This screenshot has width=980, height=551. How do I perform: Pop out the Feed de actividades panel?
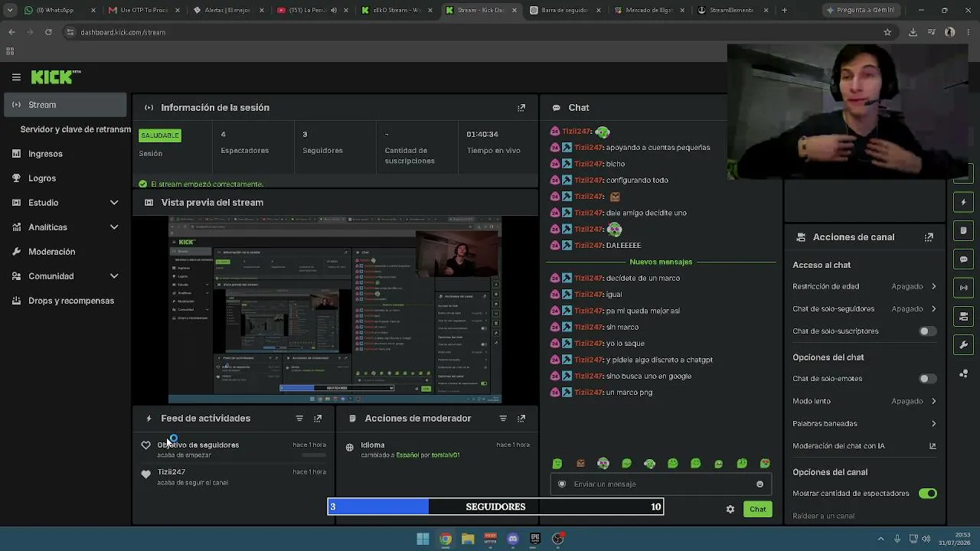pyautogui.click(x=318, y=419)
